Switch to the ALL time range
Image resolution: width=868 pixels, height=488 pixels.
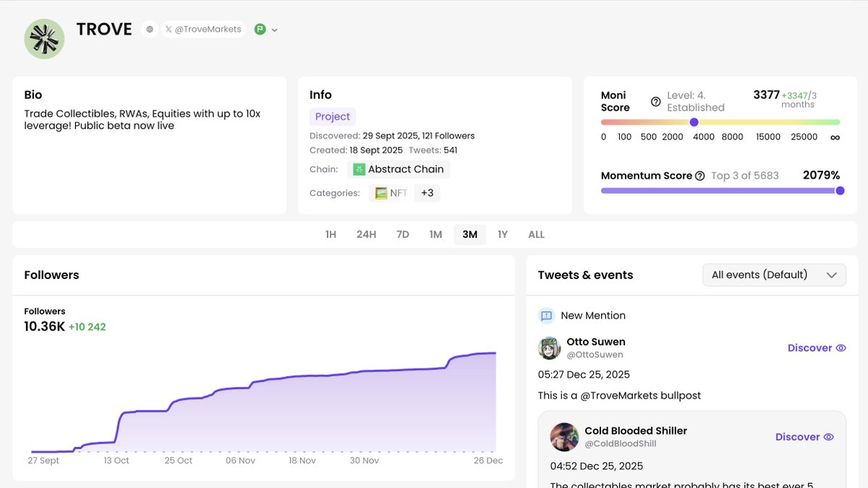[x=536, y=234]
